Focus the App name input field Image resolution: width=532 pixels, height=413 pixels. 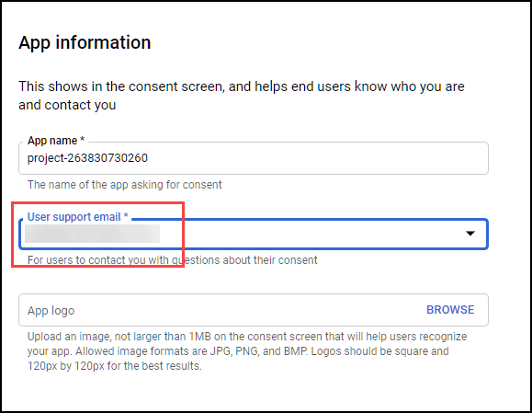[254, 158]
